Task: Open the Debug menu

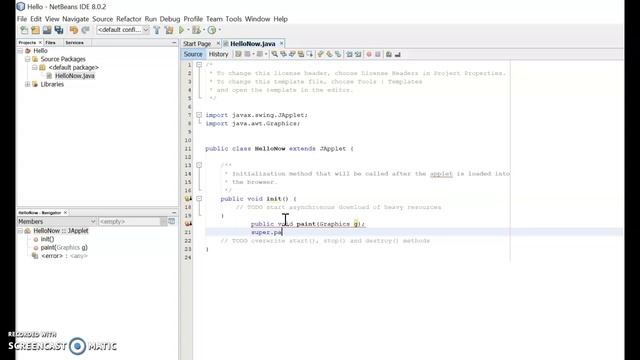Action: [x=170, y=19]
